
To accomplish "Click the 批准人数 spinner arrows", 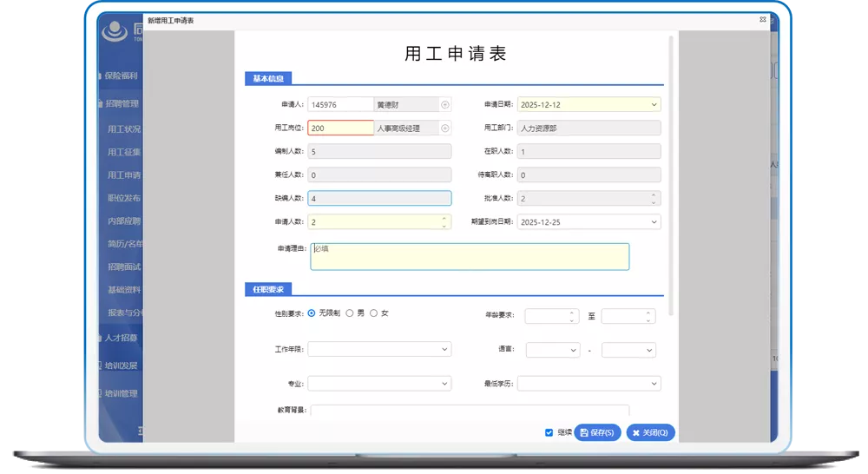I will [654, 198].
